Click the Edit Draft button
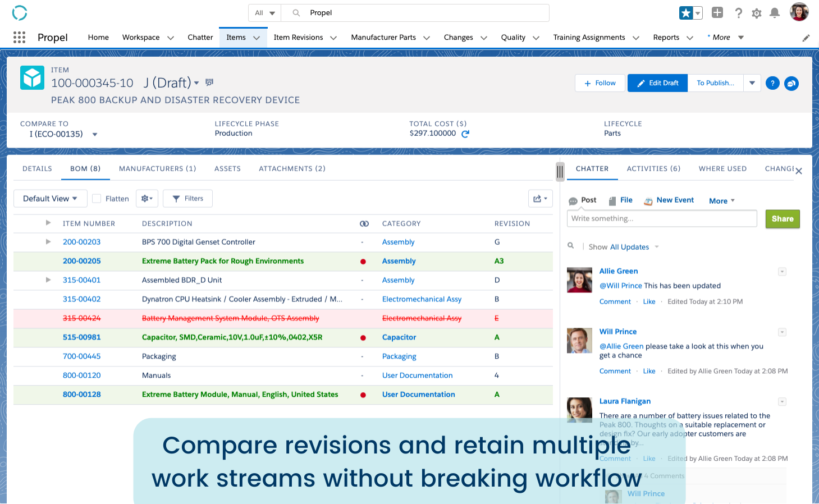819x504 pixels. (657, 83)
